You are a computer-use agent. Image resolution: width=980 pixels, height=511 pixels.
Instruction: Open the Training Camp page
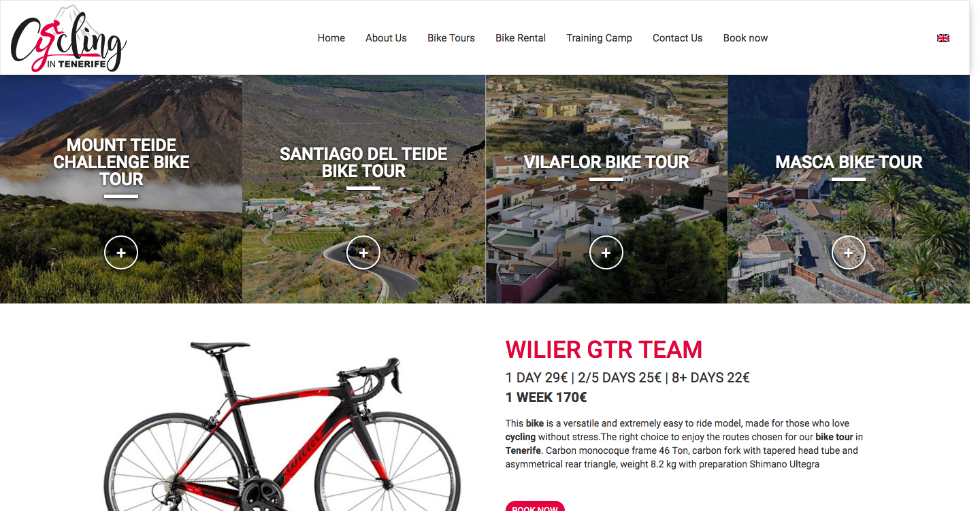tap(599, 38)
